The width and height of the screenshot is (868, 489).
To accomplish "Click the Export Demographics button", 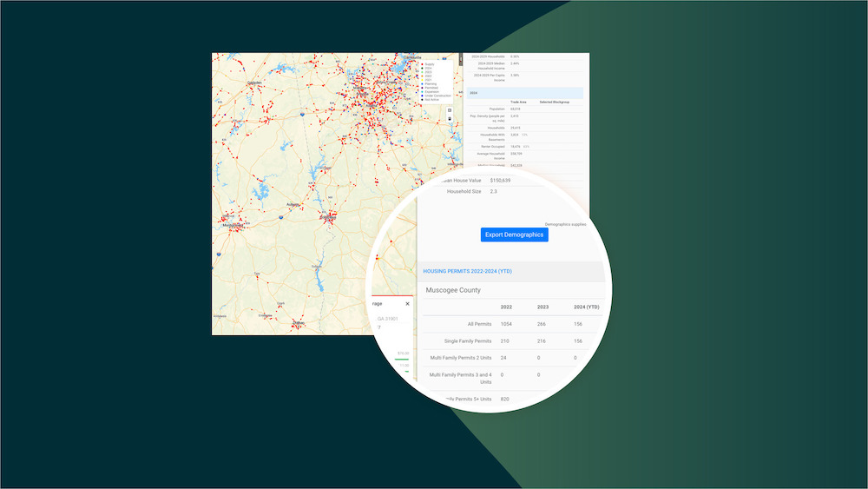I will (514, 235).
